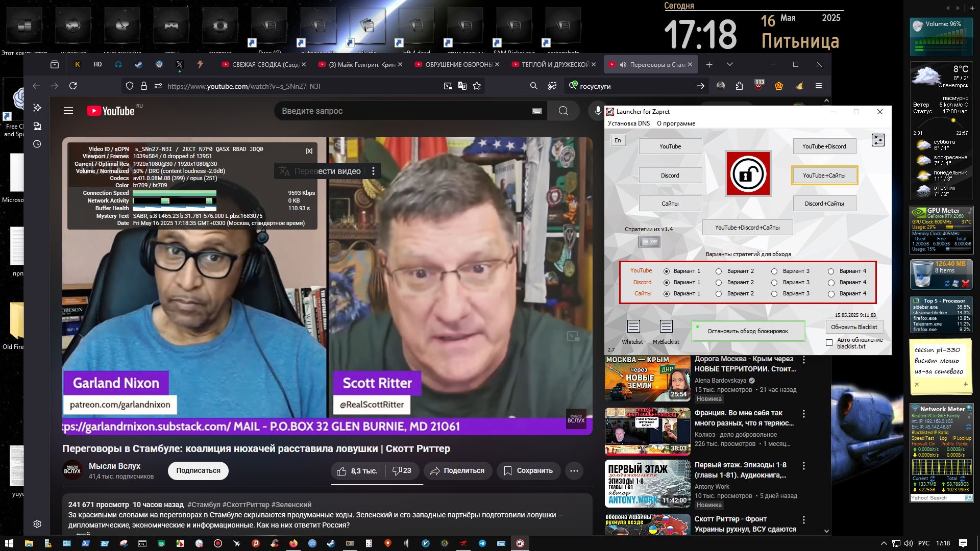Select YouTube Вариант 3 radio button
Screen dimensions: 980x551
click(x=774, y=271)
